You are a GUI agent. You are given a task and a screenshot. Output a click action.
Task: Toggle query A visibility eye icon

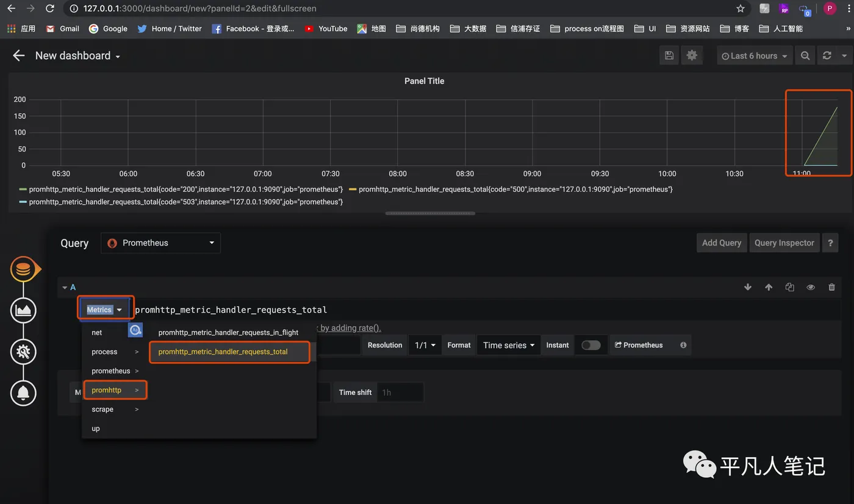click(x=811, y=287)
